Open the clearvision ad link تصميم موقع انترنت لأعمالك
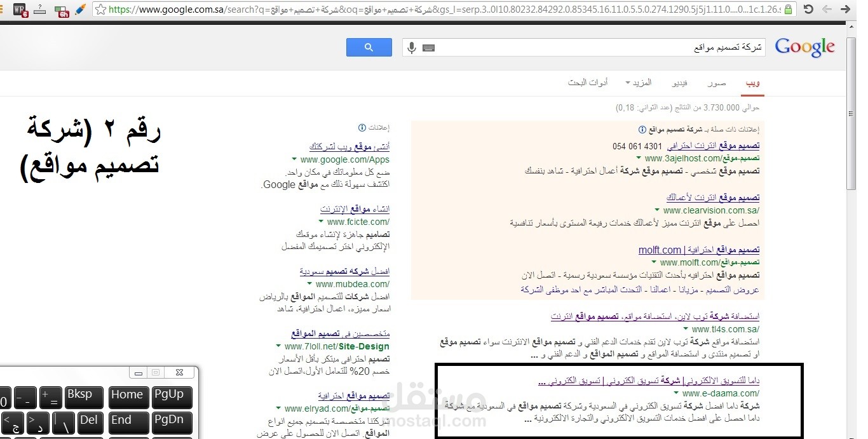 click(713, 198)
